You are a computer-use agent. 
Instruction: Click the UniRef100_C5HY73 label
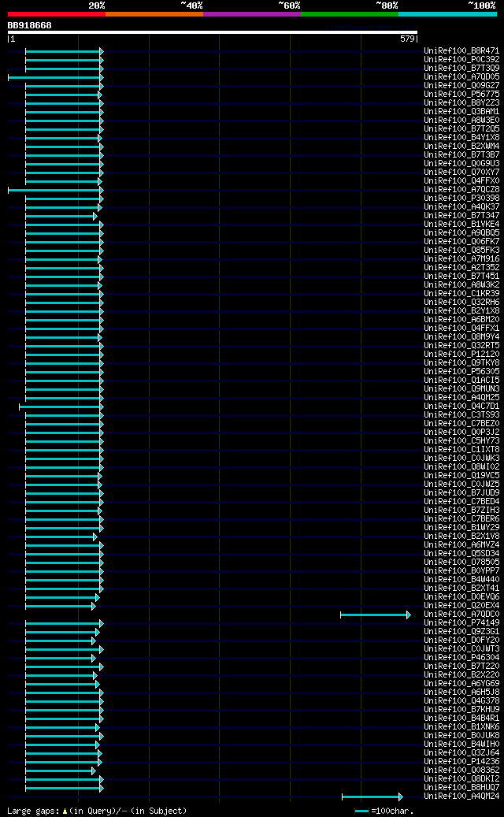(x=461, y=441)
